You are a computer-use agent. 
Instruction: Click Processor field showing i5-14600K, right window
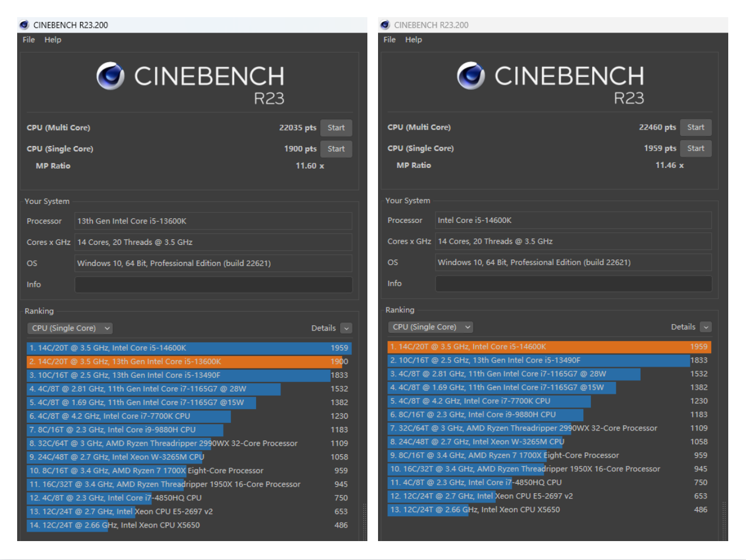[x=574, y=220]
